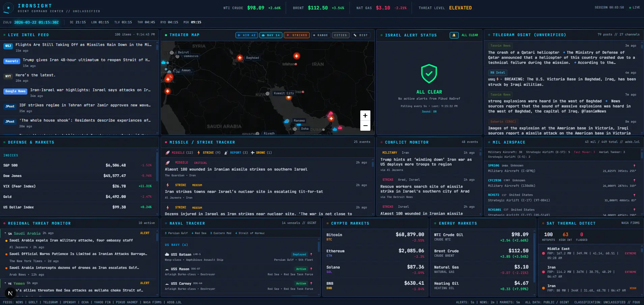Toggle the NAV 14 map layer

271,35
